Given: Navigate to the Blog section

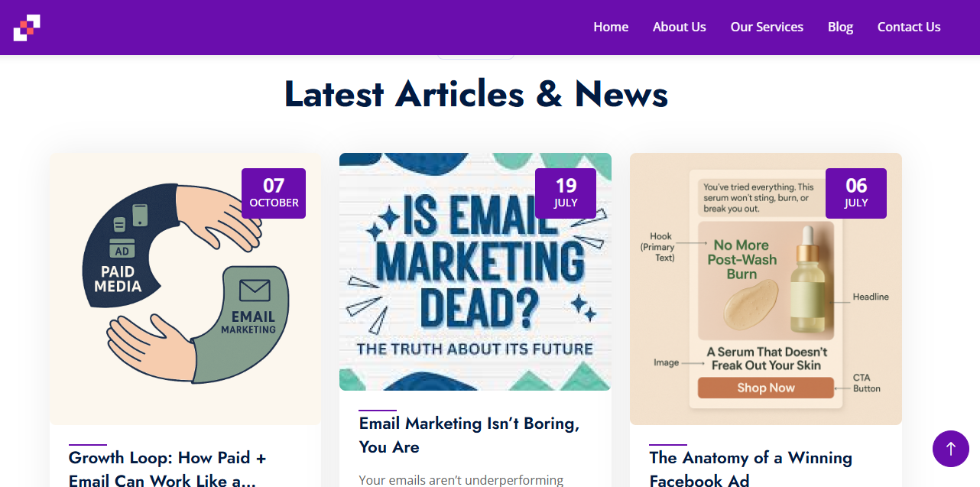Looking at the screenshot, I should point(840,27).
